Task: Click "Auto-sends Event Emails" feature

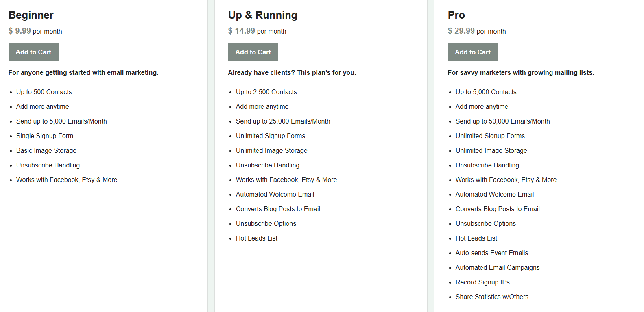Action: [491, 253]
